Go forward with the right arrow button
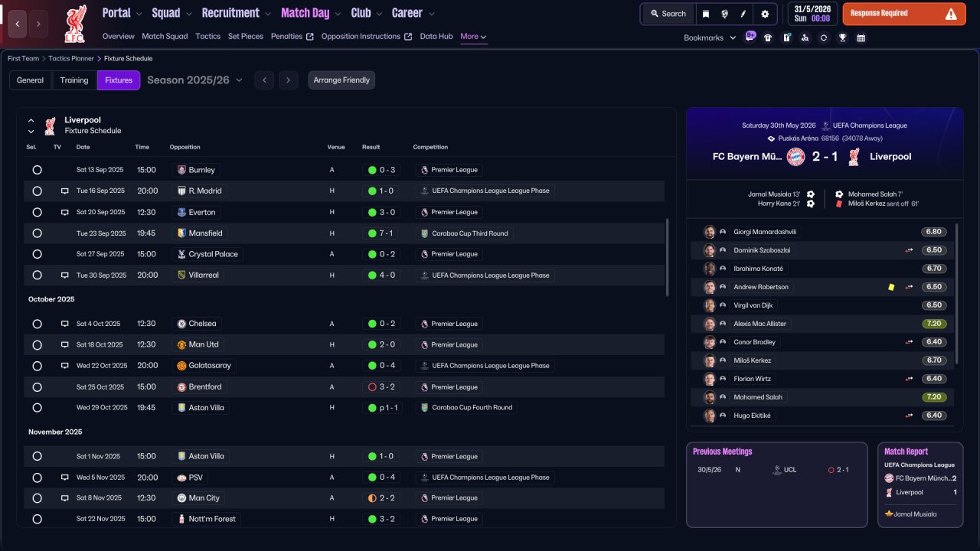The width and height of the screenshot is (980, 551). point(38,24)
